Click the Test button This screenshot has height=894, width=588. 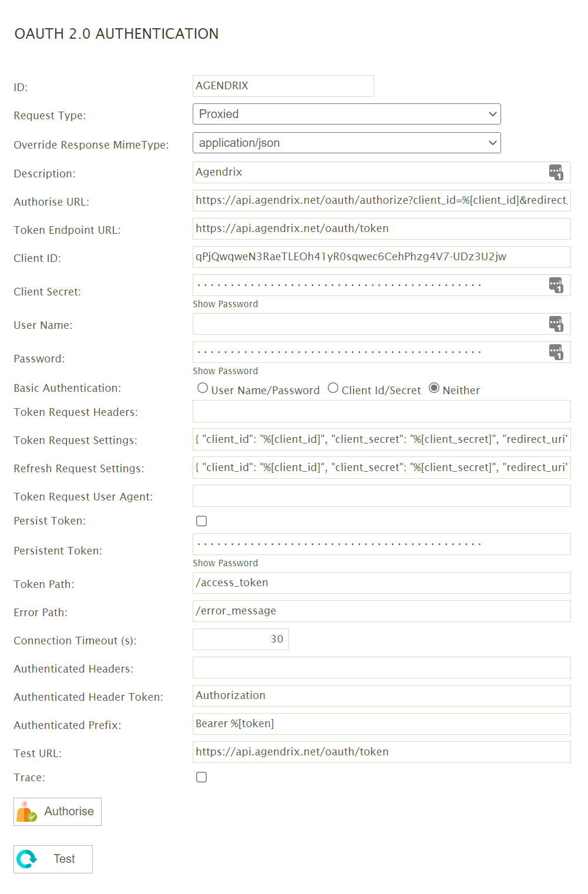[53, 859]
